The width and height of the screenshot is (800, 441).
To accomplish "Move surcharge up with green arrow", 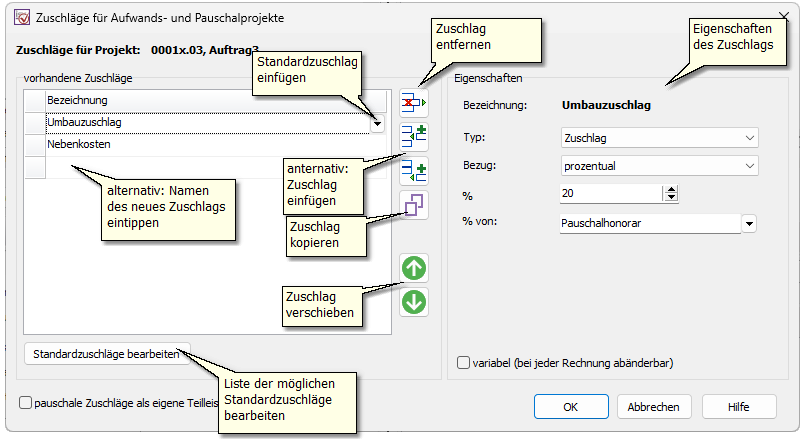I will 413,267.
